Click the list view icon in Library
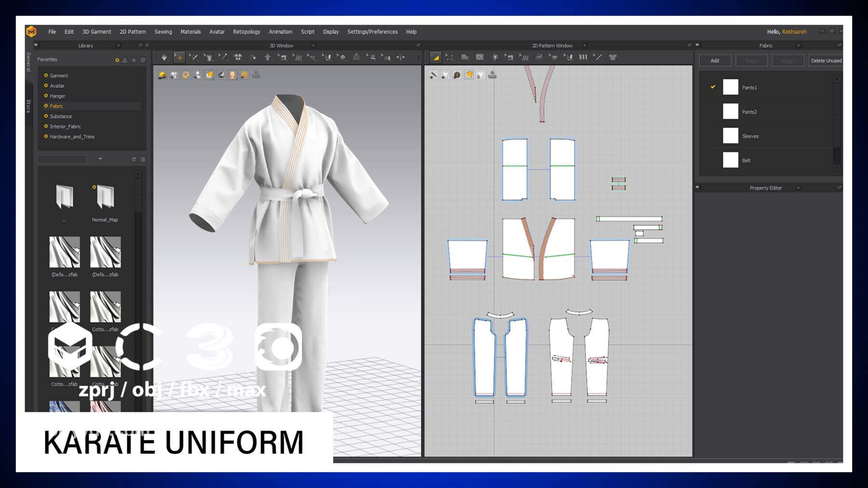Screen dimensions: 868x488 pos(143,159)
